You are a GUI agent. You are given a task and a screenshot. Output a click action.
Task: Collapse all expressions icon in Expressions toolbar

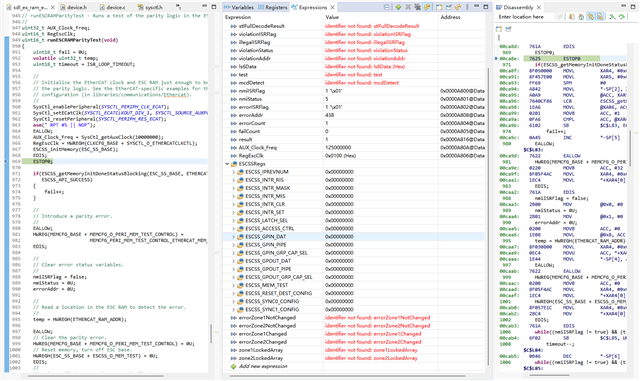coord(386,7)
